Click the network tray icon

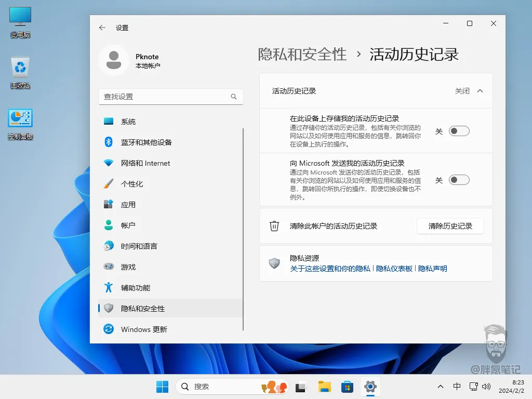tap(473, 387)
